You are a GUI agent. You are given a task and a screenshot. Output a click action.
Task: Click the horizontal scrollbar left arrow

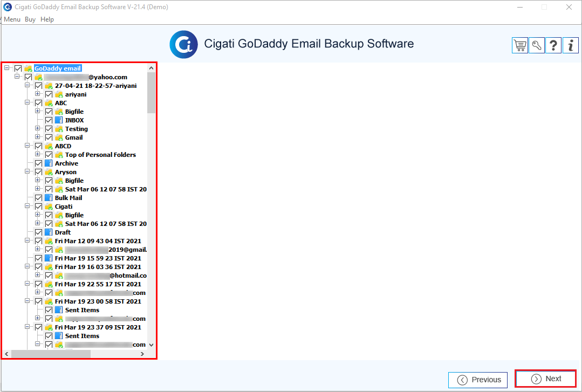(x=6, y=354)
